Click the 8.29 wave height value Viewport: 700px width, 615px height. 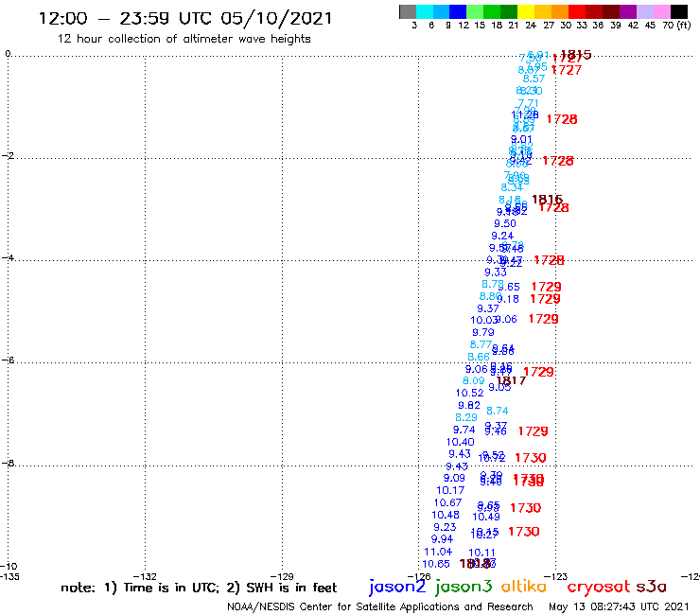click(466, 417)
